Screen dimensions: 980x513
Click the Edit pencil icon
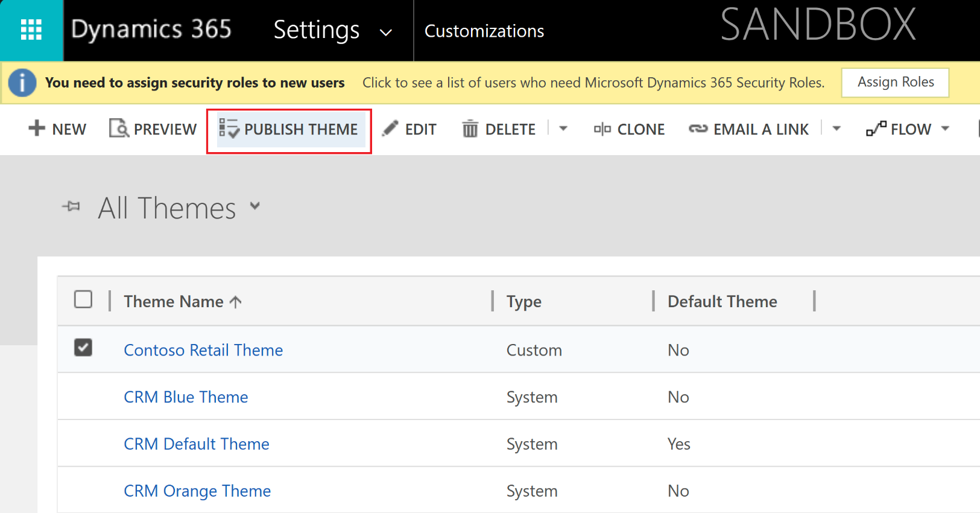390,128
